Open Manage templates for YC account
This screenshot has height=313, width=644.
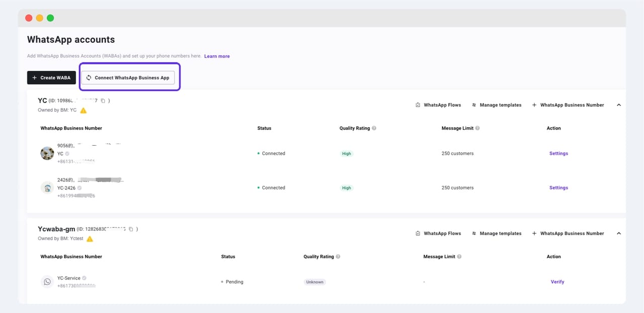click(497, 105)
